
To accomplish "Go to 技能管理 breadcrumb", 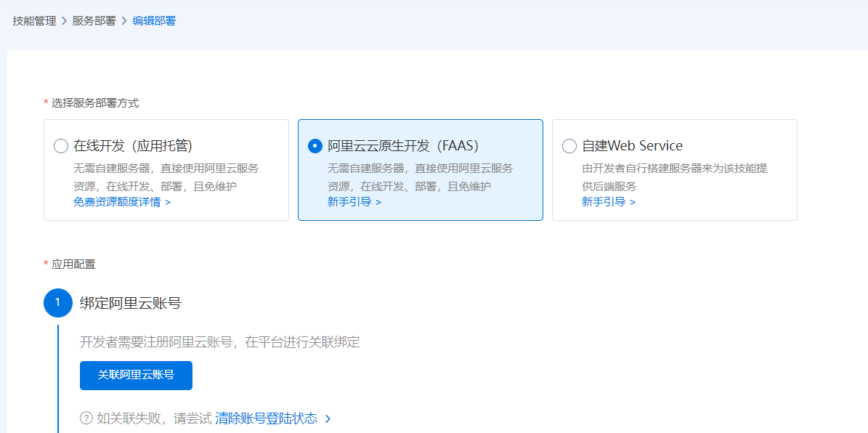I will pyautogui.click(x=34, y=21).
